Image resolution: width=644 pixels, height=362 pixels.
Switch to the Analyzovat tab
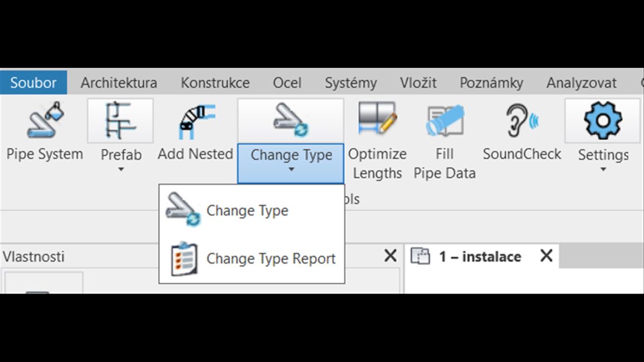(581, 83)
